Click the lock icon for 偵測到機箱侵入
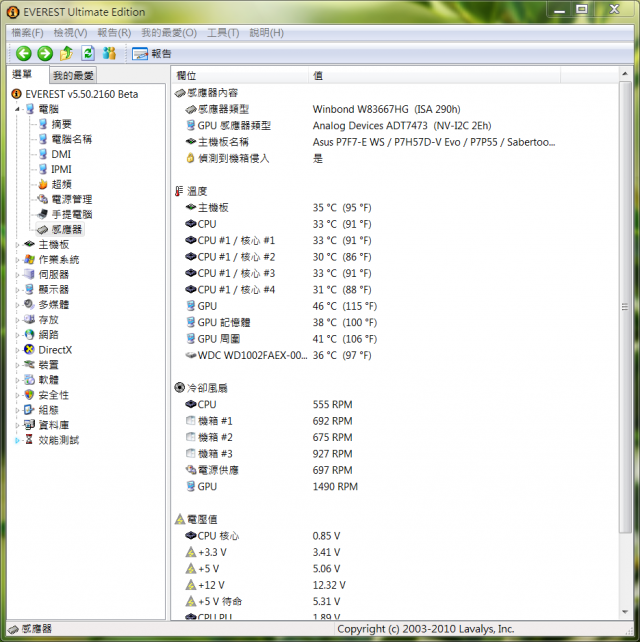Viewport: 640px width, 643px height. tap(190, 158)
